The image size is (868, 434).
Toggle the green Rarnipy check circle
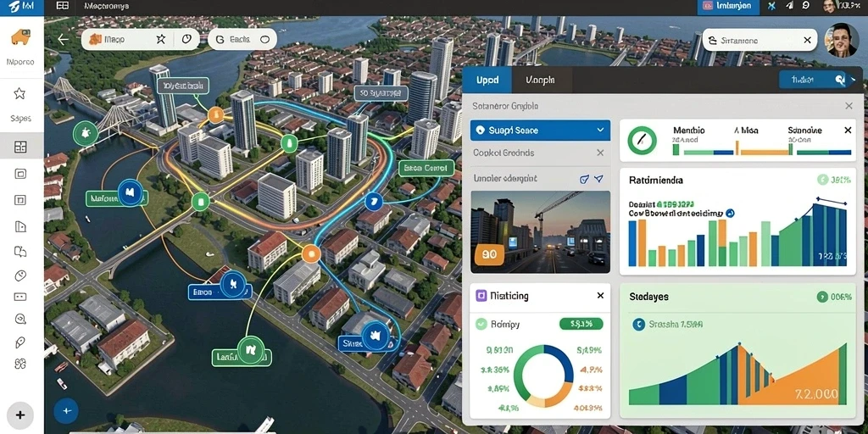coord(481,325)
